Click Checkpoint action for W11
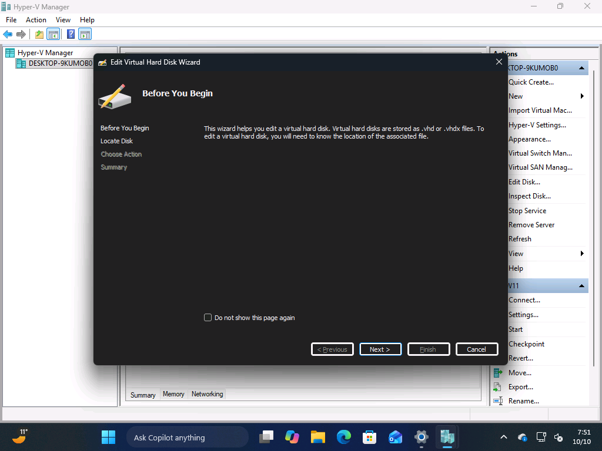The height and width of the screenshot is (451, 602). click(526, 344)
